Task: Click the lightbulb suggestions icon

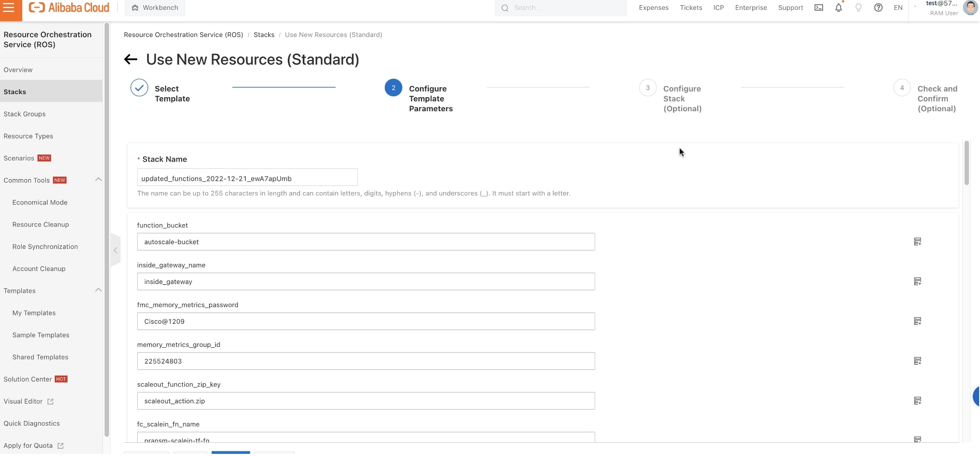Action: (x=859, y=7)
